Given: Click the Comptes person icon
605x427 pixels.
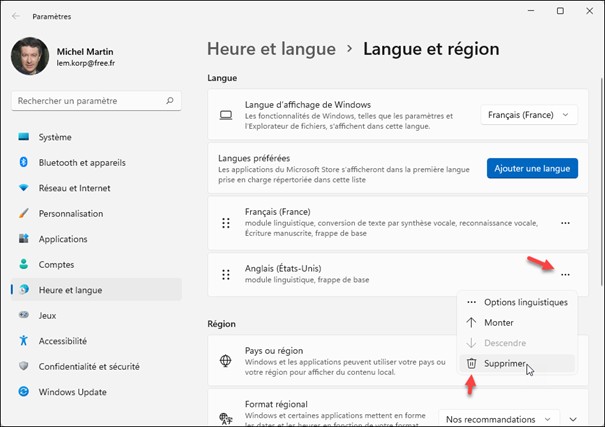Looking at the screenshot, I should click(24, 264).
